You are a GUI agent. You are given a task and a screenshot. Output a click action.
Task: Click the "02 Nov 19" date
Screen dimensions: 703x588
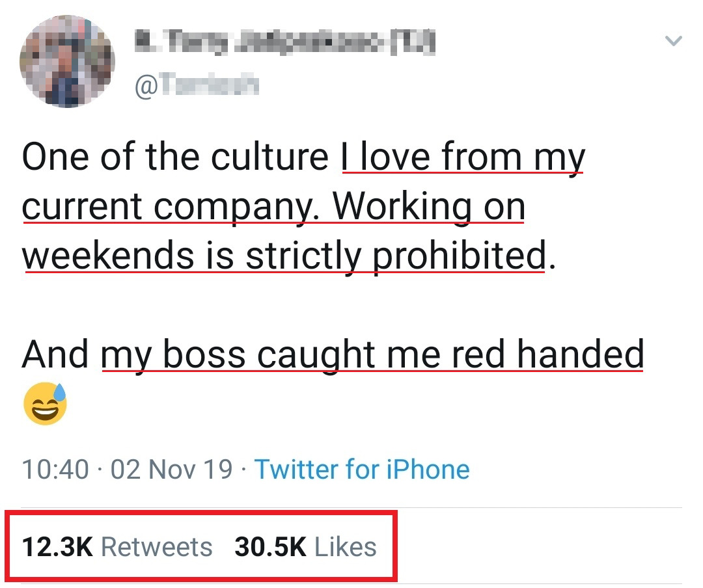click(x=172, y=469)
